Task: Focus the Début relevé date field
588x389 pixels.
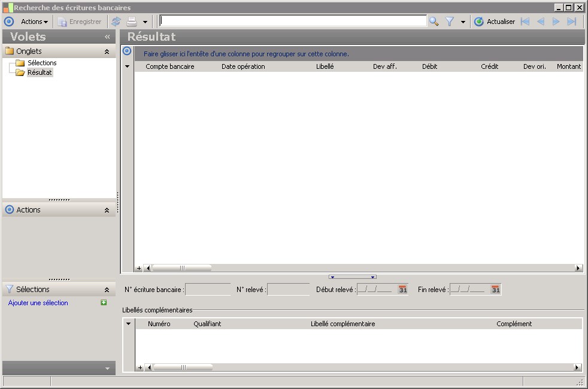Action: tap(377, 289)
